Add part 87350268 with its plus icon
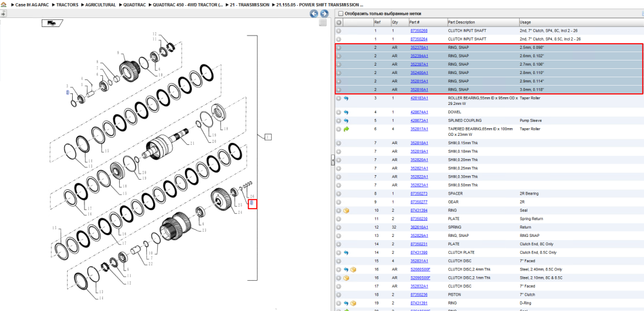 click(339, 31)
